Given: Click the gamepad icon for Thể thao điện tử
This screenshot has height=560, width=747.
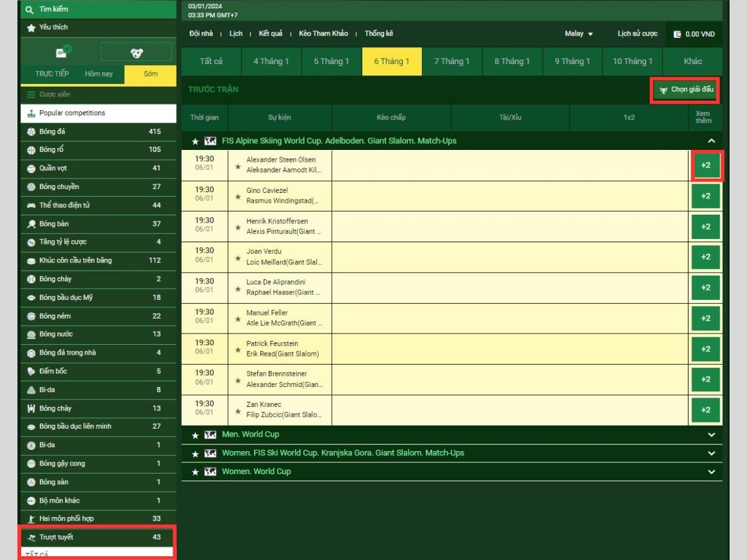Looking at the screenshot, I should [32, 205].
